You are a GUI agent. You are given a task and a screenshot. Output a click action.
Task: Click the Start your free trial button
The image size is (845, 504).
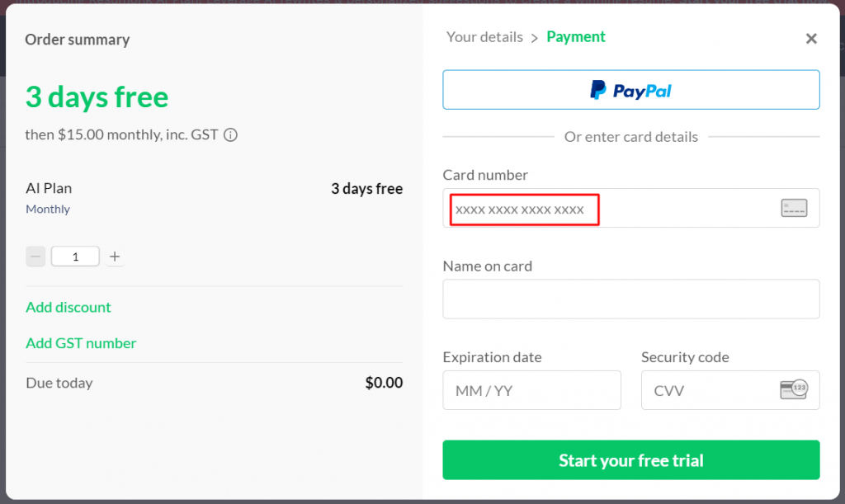point(631,459)
